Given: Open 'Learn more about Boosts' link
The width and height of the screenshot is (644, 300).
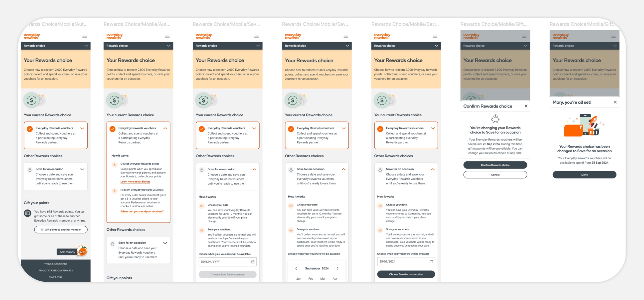Looking at the screenshot, I should [135, 181].
